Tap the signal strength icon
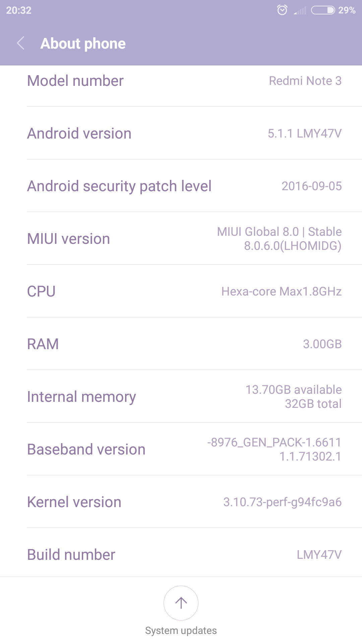 [300, 11]
